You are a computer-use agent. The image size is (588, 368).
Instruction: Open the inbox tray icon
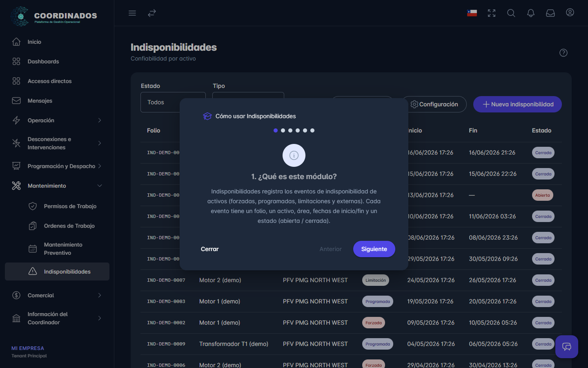[550, 13]
